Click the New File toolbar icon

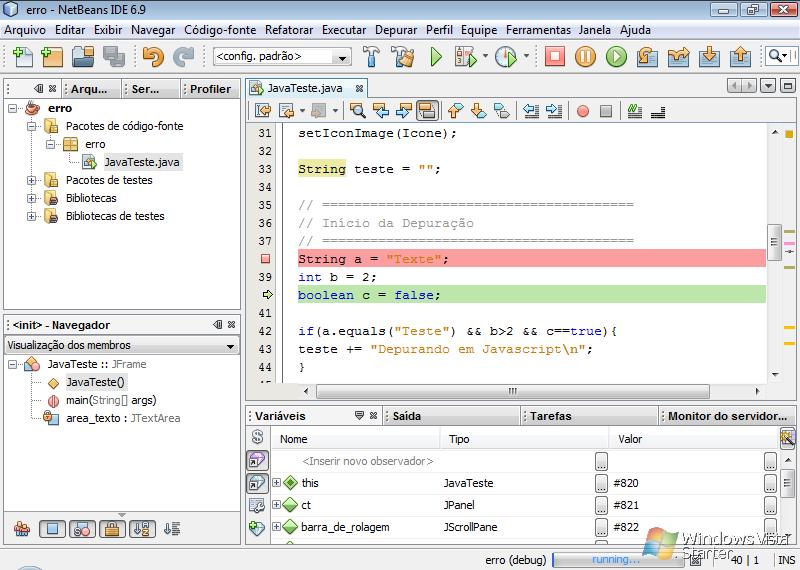[22, 56]
